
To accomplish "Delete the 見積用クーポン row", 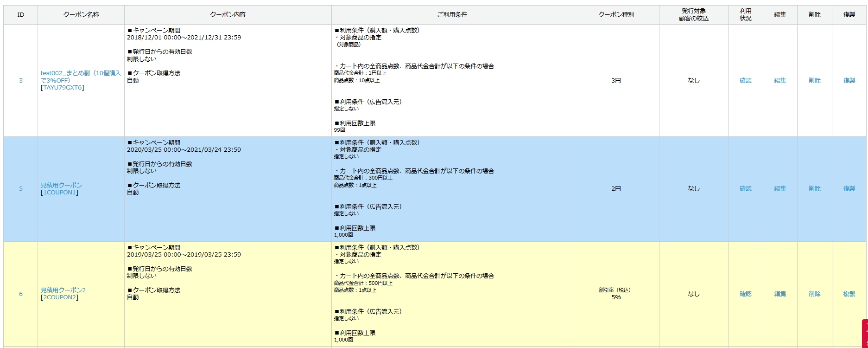I will (814, 189).
